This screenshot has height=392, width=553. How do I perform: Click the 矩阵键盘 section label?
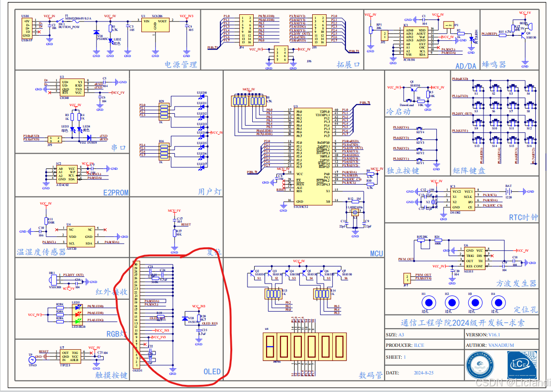[x=469, y=171]
